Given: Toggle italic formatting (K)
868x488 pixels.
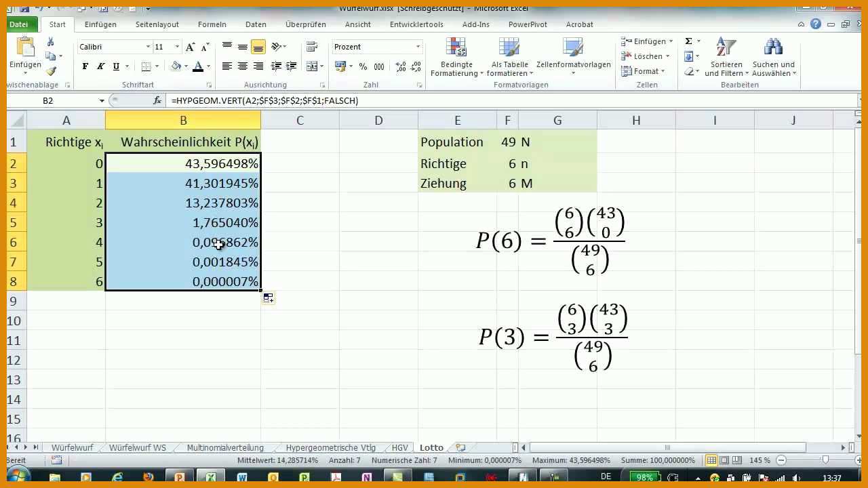Looking at the screenshot, I should [x=100, y=66].
